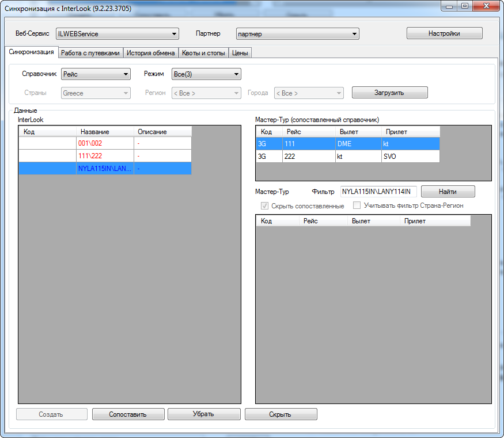Expand the Режим Все(3) dropdown
This screenshot has height=438, width=504.
[206, 74]
